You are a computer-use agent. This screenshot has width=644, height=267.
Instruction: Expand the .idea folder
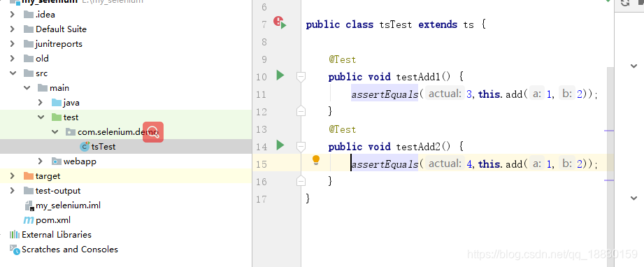point(13,15)
